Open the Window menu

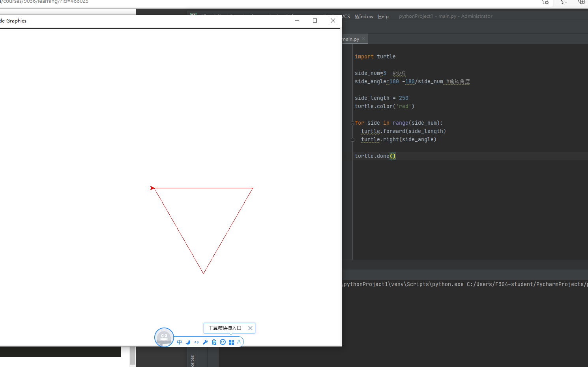pos(364,17)
